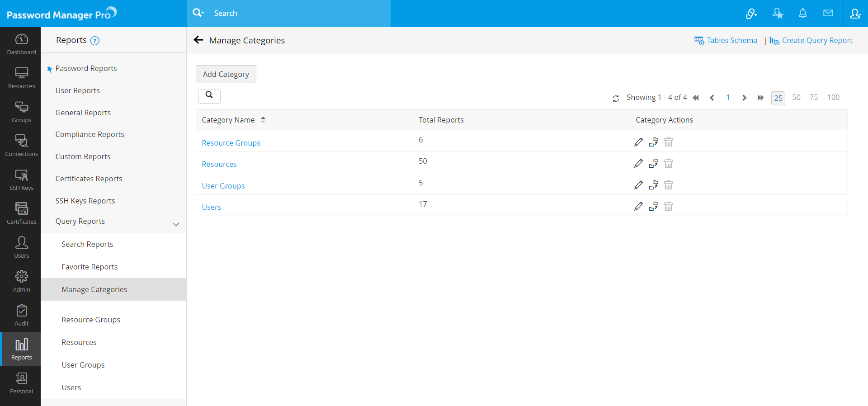868x406 pixels.
Task: Open the search dropdown in top bar
Action: [x=198, y=13]
